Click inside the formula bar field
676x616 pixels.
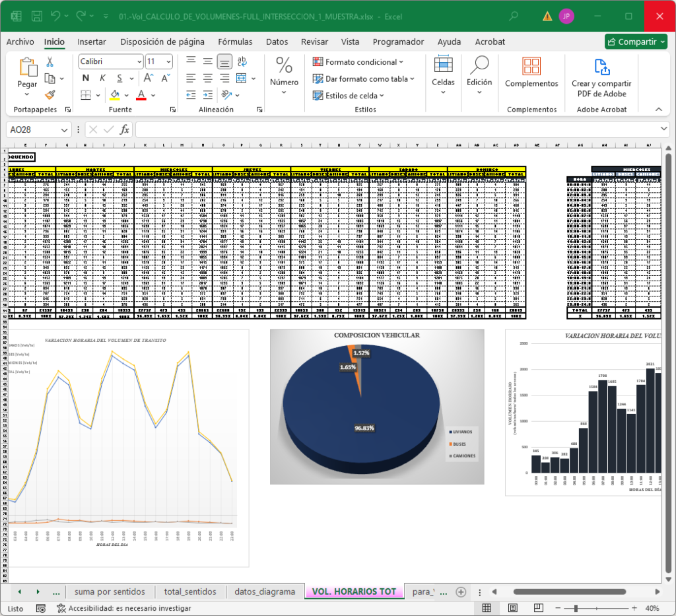396,130
